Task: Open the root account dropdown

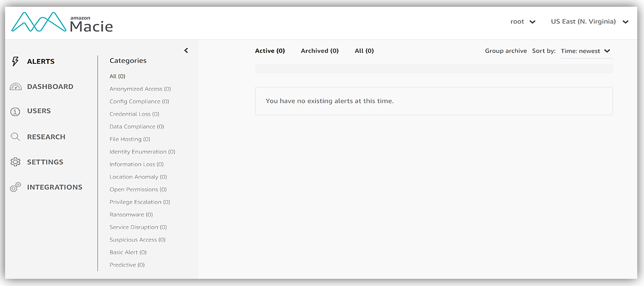Action: 523,22
